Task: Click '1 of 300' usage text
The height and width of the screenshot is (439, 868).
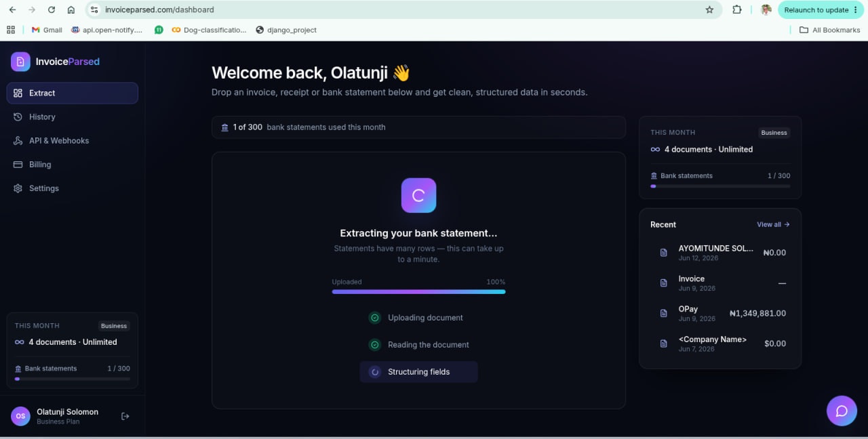Action: pyautogui.click(x=248, y=127)
